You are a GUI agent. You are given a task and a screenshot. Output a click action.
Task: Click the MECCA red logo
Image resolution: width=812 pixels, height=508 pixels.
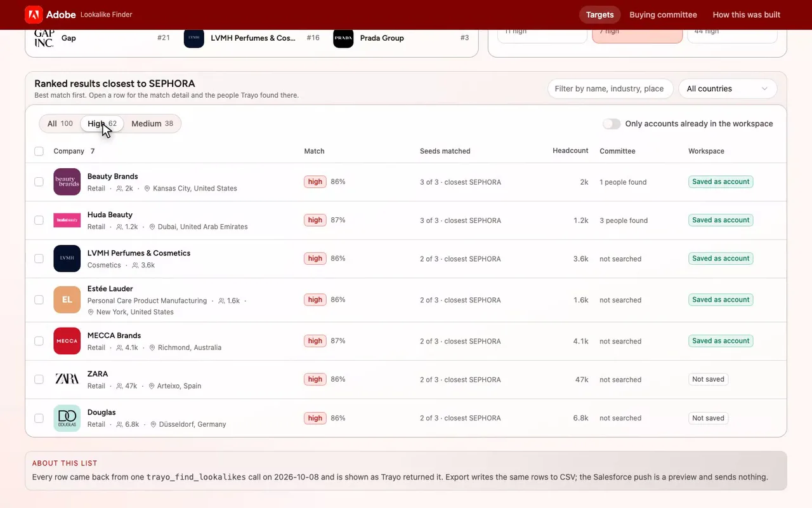(67, 341)
